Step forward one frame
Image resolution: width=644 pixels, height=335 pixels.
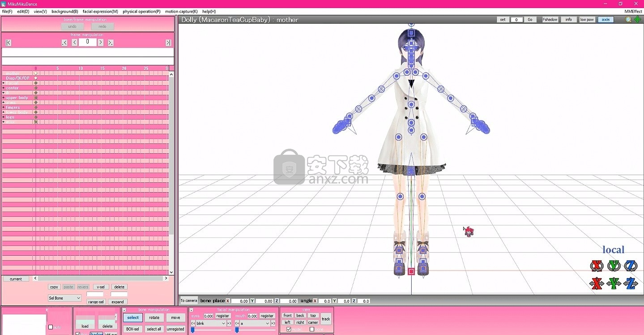(101, 43)
